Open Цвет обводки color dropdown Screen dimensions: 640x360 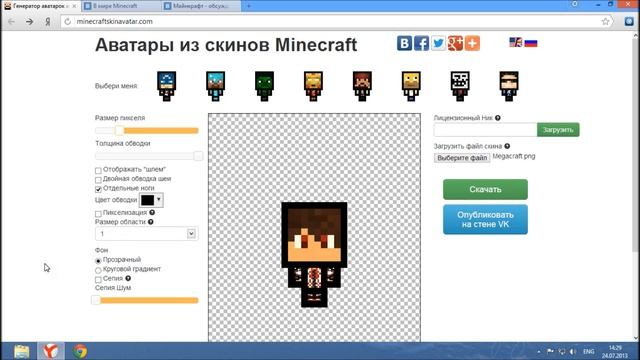click(x=151, y=200)
